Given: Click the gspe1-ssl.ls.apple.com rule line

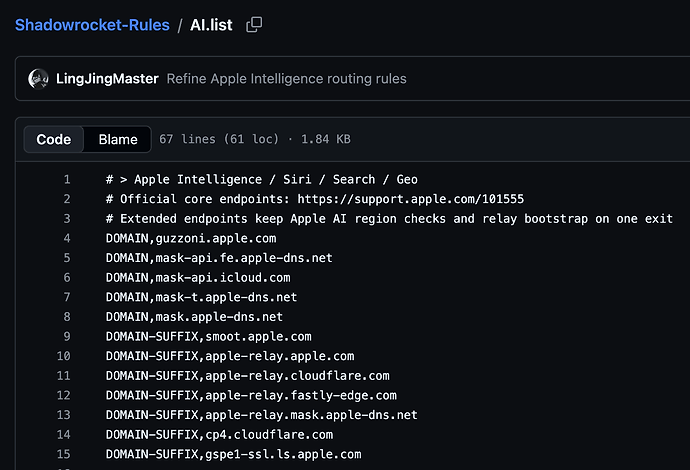Looking at the screenshot, I should (x=234, y=454).
